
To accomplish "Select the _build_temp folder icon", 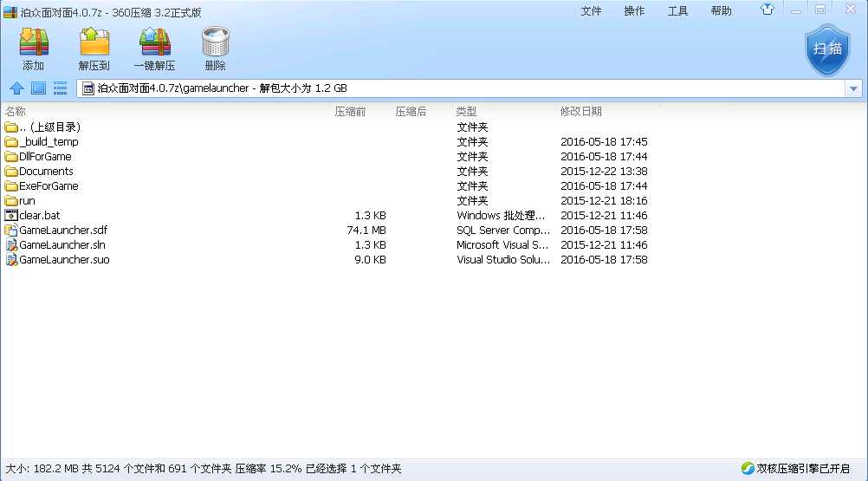I will point(11,142).
